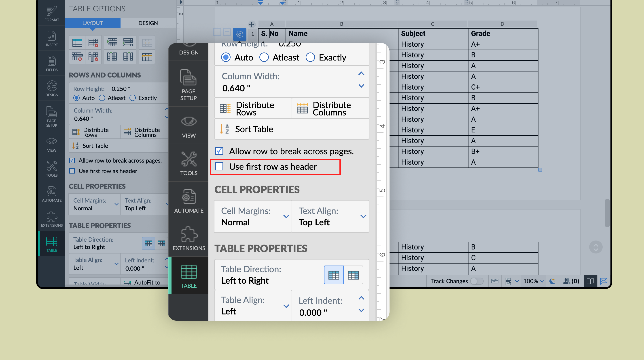
Task: Select right-to-left table direction icon
Action: coord(353,275)
